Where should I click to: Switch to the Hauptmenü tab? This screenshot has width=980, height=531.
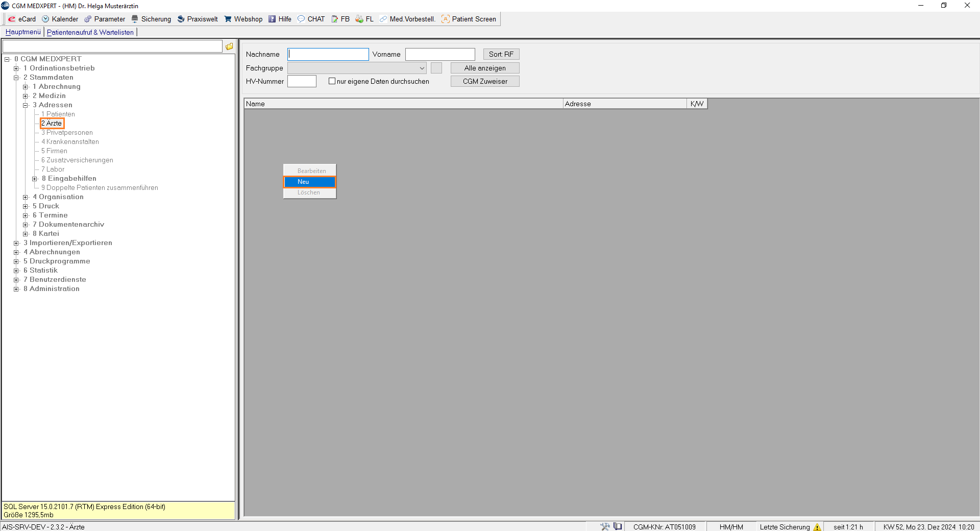pos(23,32)
